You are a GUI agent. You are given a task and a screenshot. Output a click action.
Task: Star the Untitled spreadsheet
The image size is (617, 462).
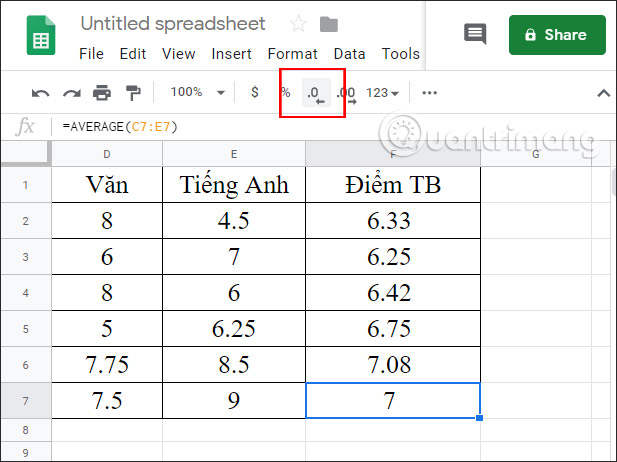coord(298,23)
